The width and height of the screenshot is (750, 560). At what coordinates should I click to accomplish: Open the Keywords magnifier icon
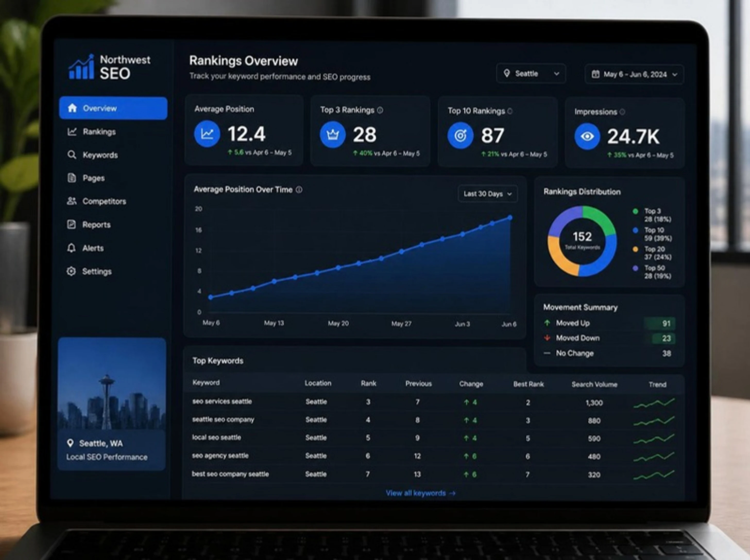(x=72, y=155)
